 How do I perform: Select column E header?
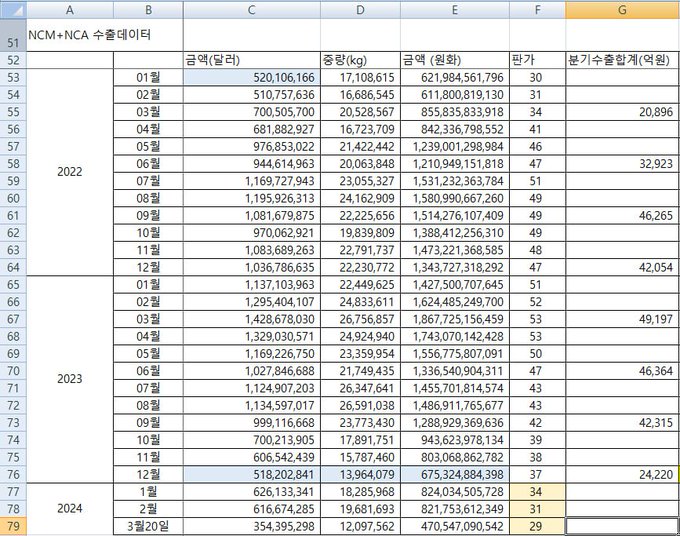tap(454, 10)
